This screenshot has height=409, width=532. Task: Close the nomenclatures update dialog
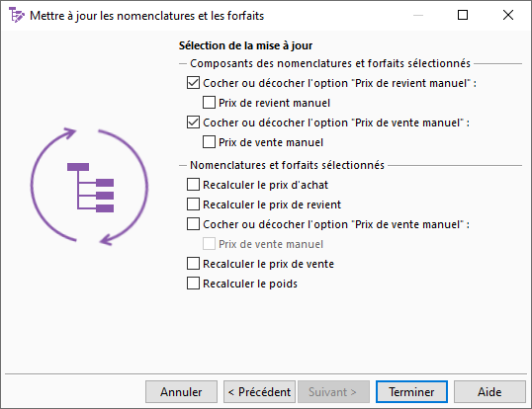[x=508, y=15]
